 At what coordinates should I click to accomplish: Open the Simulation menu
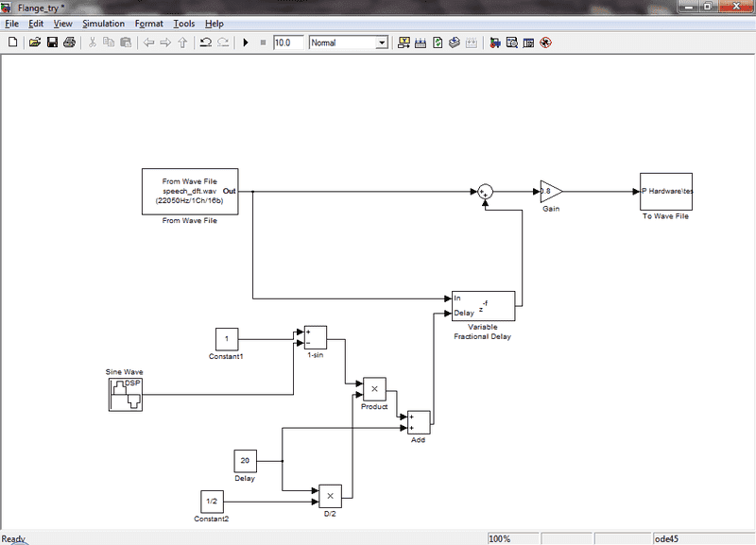point(103,23)
